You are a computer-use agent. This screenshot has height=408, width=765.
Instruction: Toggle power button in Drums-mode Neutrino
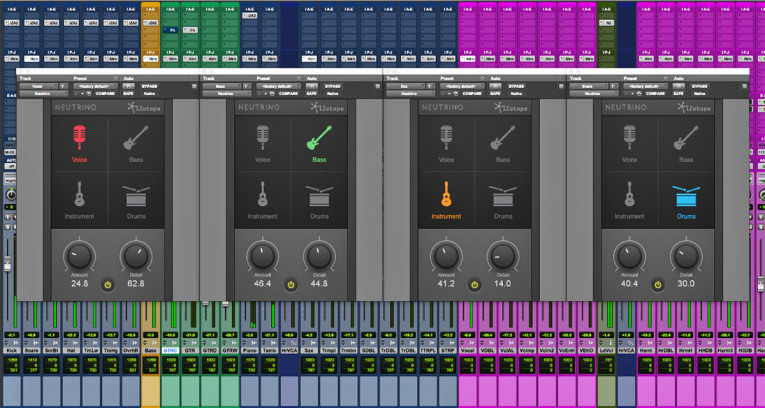658,285
